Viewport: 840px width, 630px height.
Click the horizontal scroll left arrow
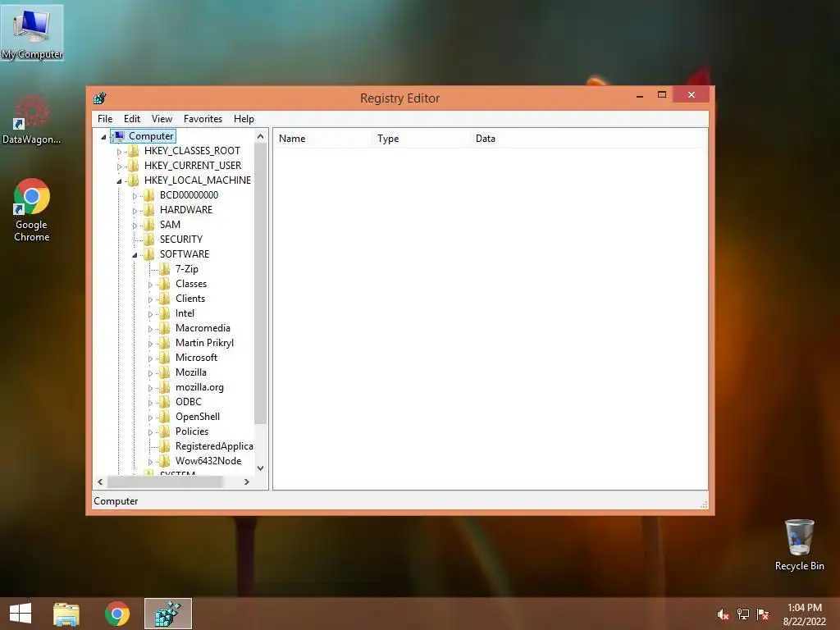coord(100,482)
